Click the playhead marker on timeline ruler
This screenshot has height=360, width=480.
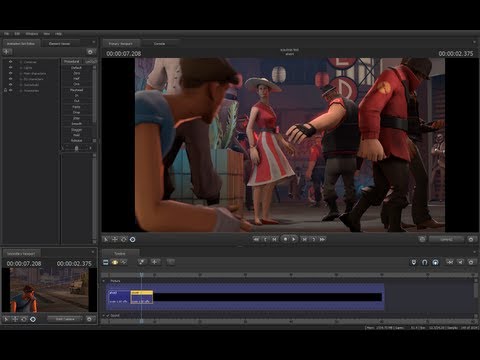(141, 275)
